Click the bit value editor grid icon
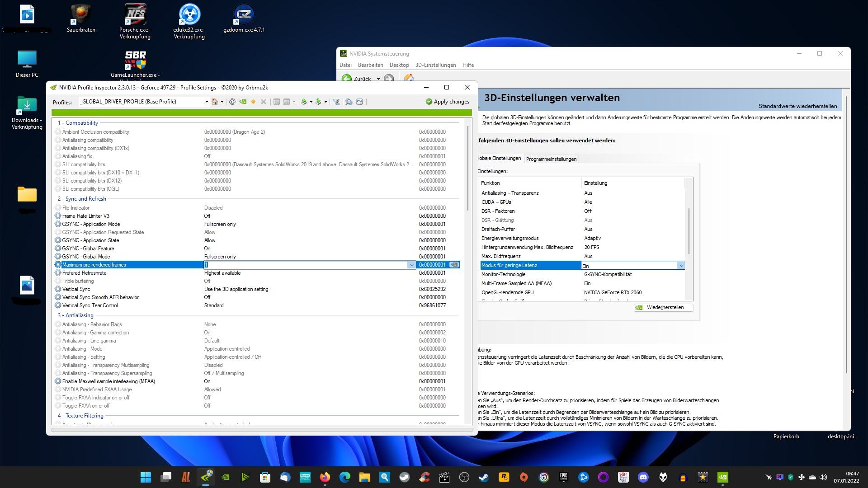Image resolution: width=868 pixels, height=488 pixels. click(x=359, y=102)
